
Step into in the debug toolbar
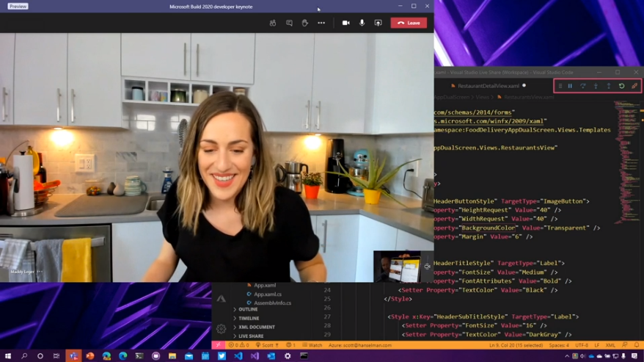tap(596, 86)
